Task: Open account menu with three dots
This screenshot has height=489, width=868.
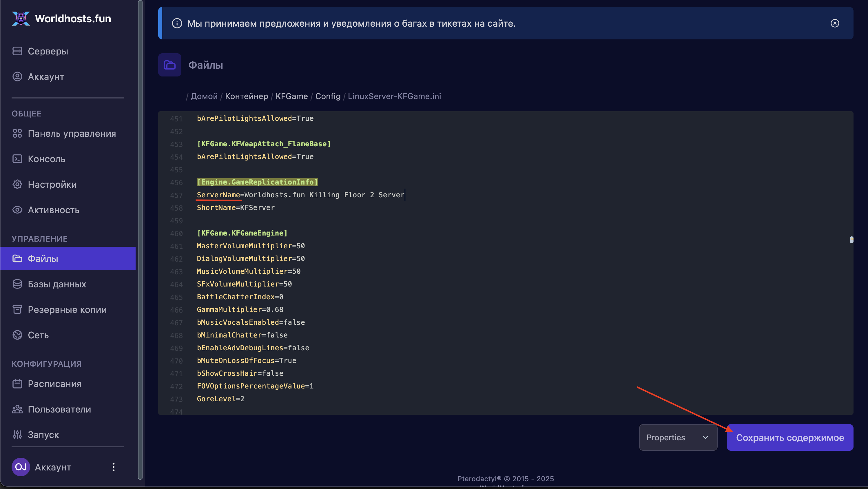Action: click(x=114, y=467)
